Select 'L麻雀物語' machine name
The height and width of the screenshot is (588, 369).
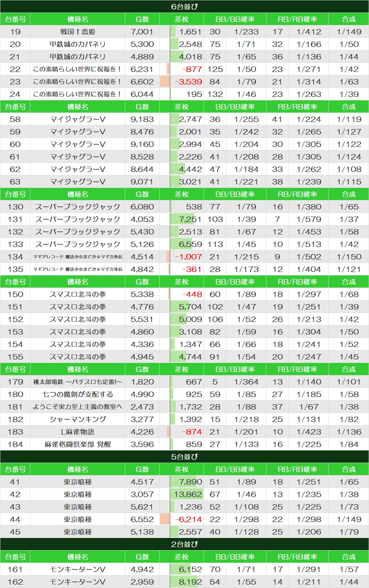[78, 432]
